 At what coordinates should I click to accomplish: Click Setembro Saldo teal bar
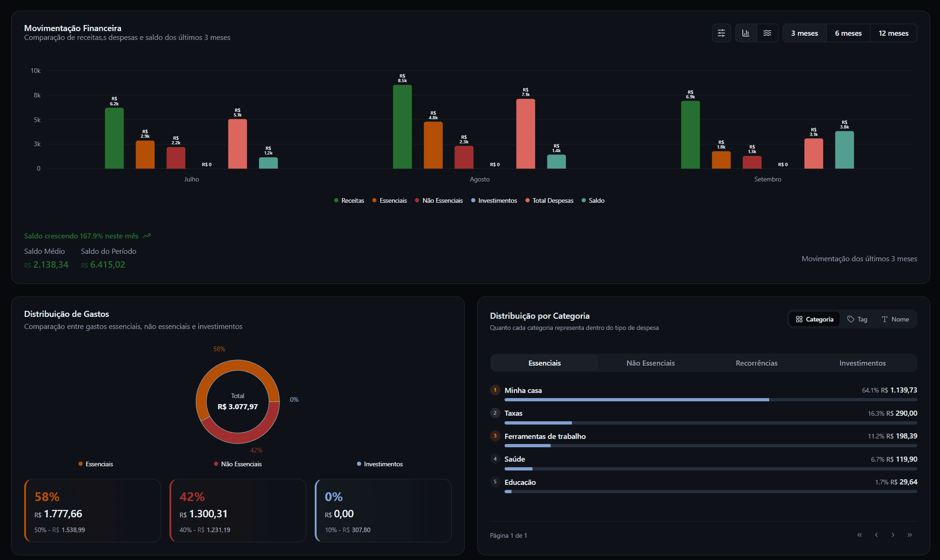844,150
